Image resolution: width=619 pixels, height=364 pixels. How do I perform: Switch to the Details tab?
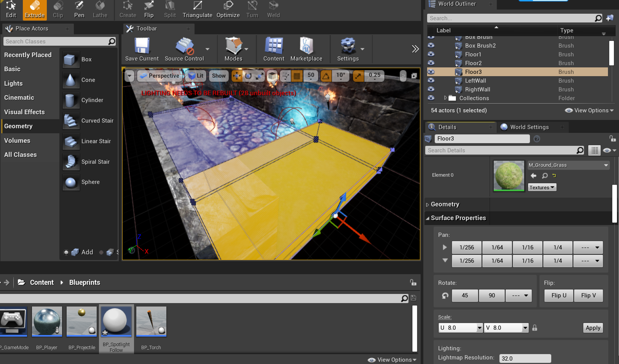447,127
